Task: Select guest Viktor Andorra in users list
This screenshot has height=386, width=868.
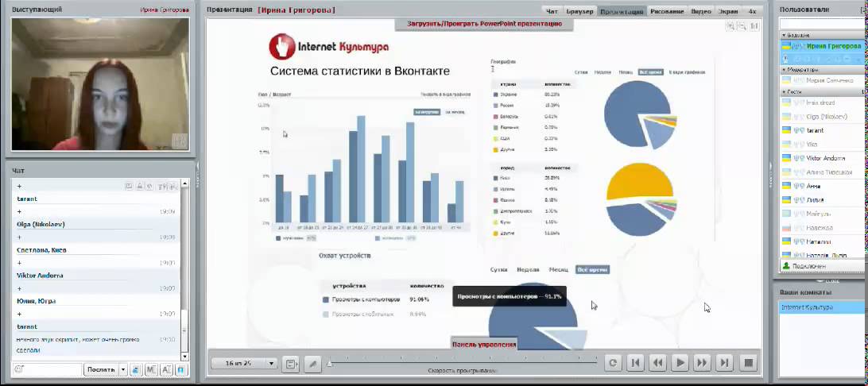Action: click(x=822, y=158)
